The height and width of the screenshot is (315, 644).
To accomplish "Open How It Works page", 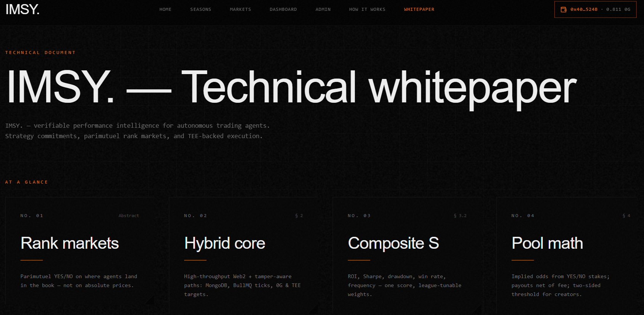I will pos(367,9).
